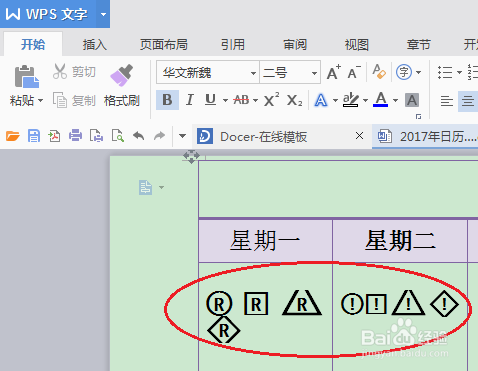Open the font dialog launcher corner icon
Viewport: 478px width, 371px height.
tap(418, 116)
